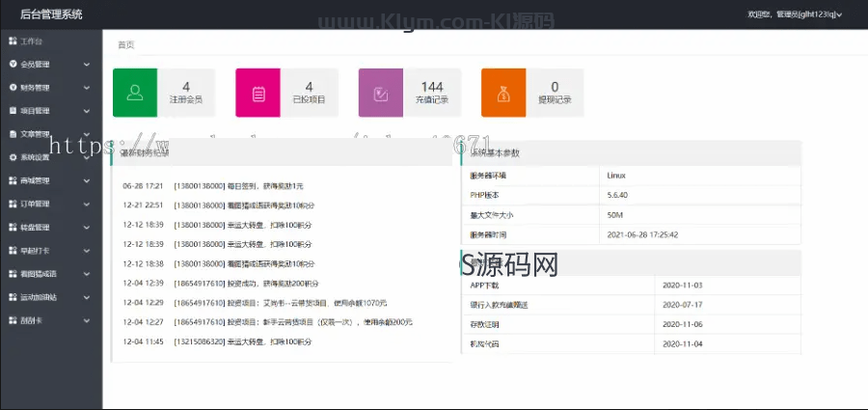The image size is (868, 410).
Task: Open the 存款证明 article link
Action: pos(486,324)
